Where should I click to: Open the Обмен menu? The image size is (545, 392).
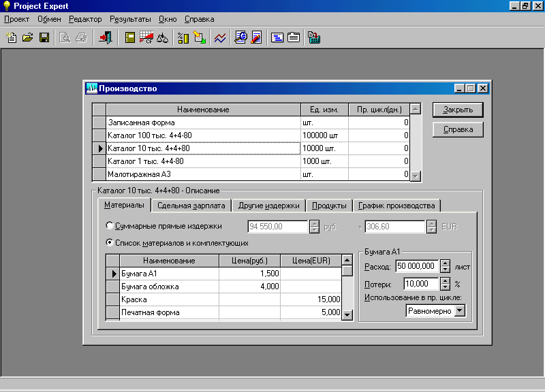[x=49, y=19]
